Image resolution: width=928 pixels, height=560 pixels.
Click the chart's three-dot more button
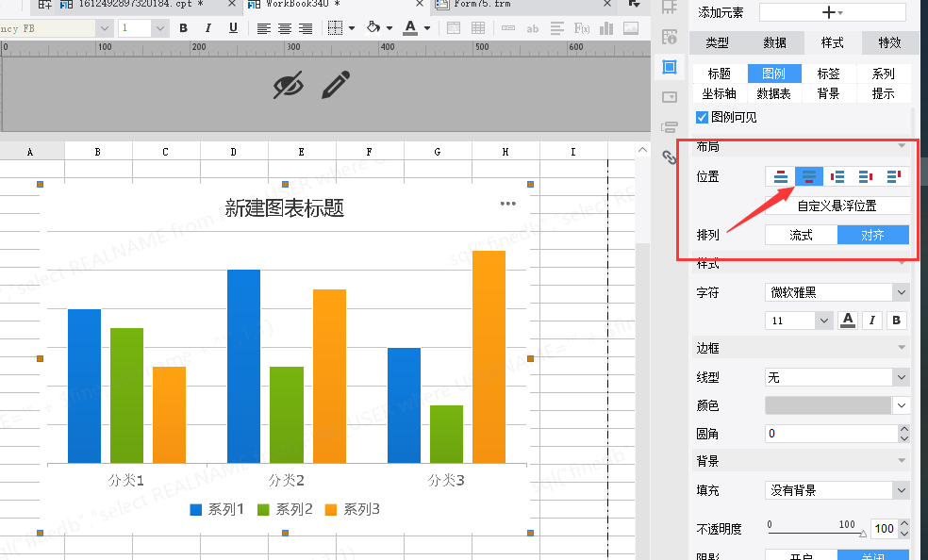pos(507,204)
